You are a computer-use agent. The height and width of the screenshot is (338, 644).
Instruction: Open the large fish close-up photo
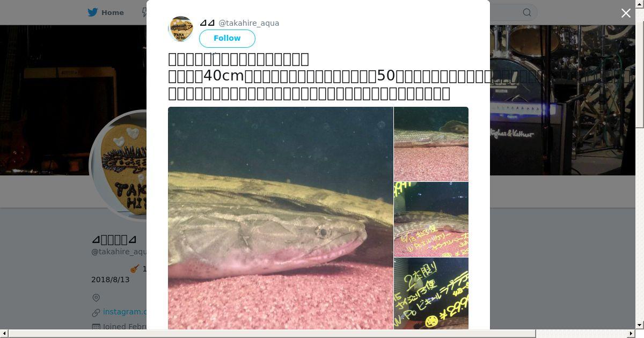[281, 218]
